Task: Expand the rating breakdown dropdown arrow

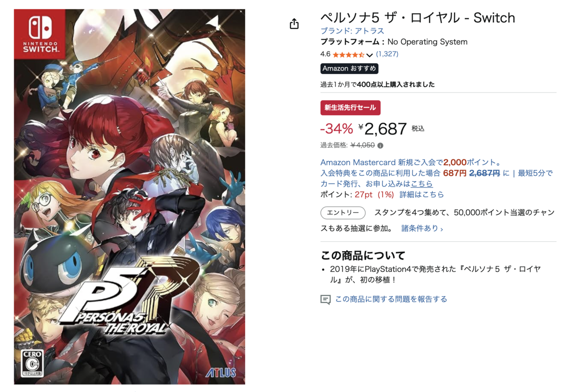Action: click(x=369, y=55)
